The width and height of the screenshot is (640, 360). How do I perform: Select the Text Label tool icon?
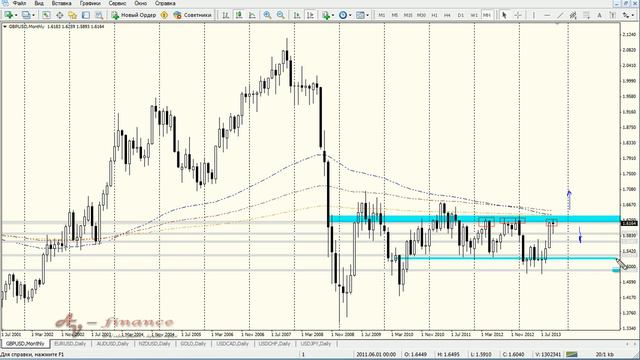(x=613, y=15)
